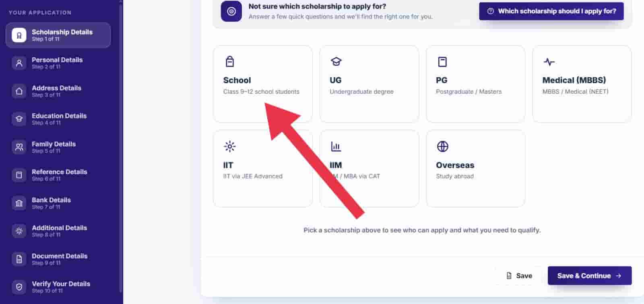The height and width of the screenshot is (304, 644).
Task: Select the Overseas Study abroad card
Action: coord(475,168)
